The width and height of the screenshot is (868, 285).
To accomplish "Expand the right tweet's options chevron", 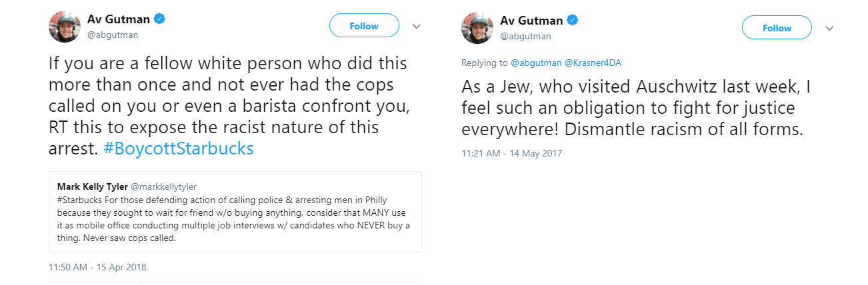I will (829, 28).
